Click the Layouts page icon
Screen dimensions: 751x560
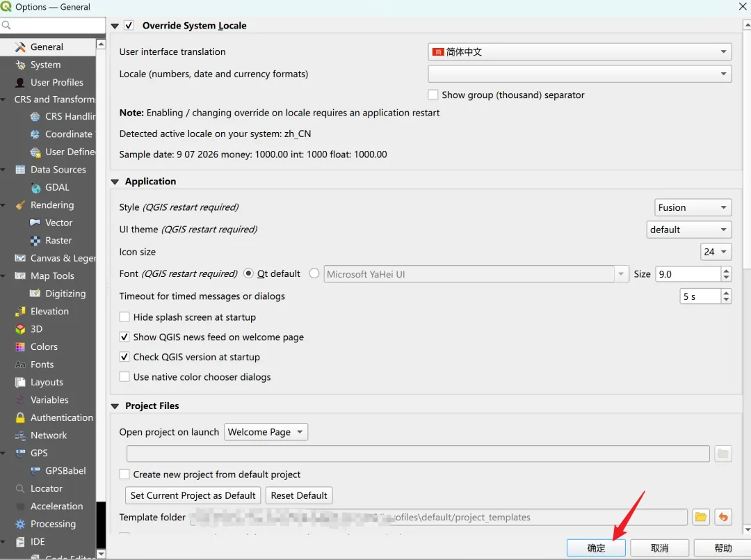coord(20,383)
